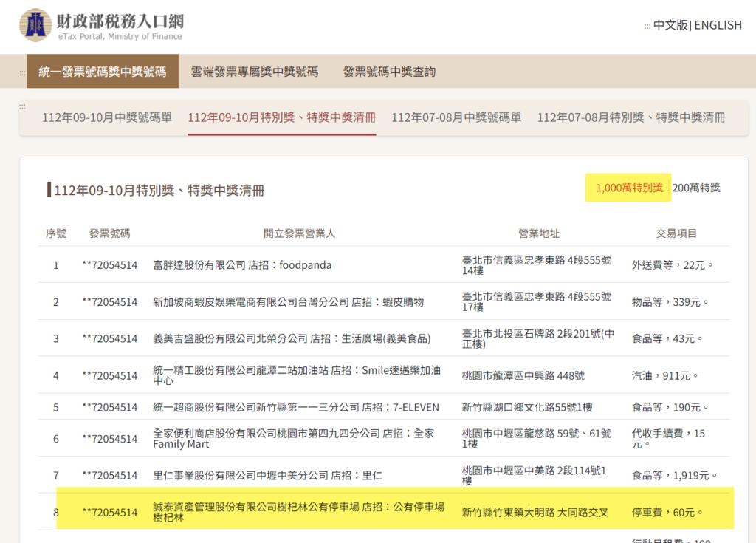
Task: Open the 雲端發票專屬獎中獎號碼 menu item
Action: tap(254, 72)
